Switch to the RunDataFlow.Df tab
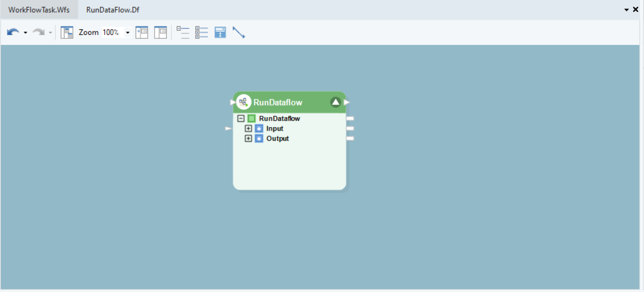 pos(113,9)
